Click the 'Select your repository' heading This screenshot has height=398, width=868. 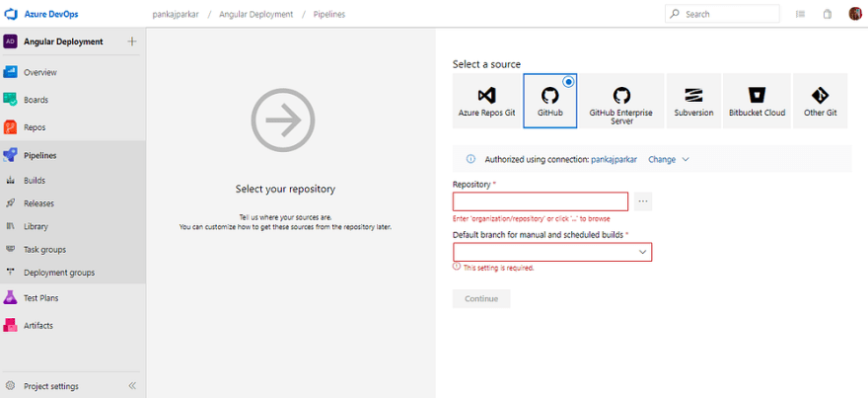[x=285, y=189]
